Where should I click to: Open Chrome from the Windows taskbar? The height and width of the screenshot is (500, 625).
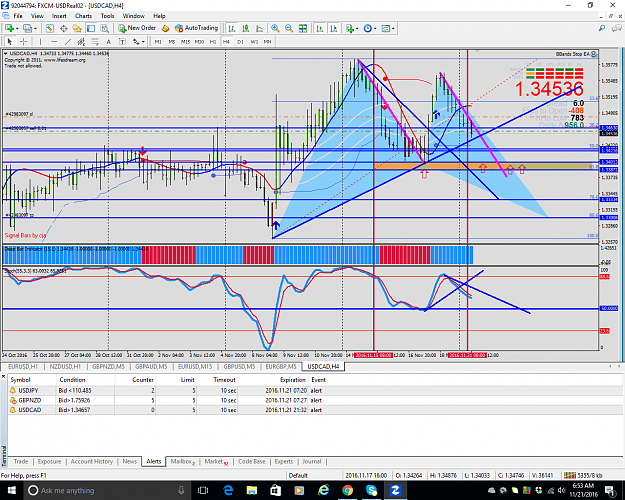click(347, 490)
